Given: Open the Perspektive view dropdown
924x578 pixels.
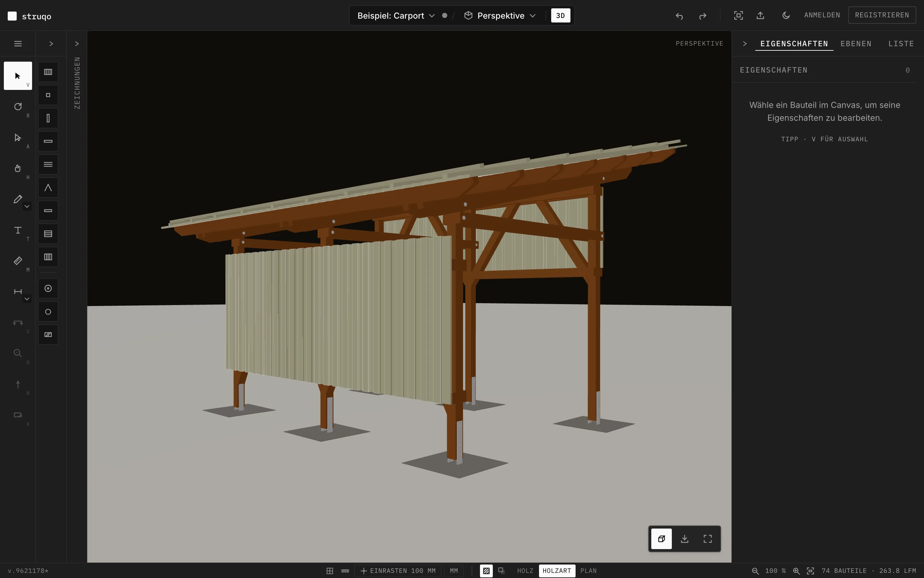Looking at the screenshot, I should click(x=500, y=16).
